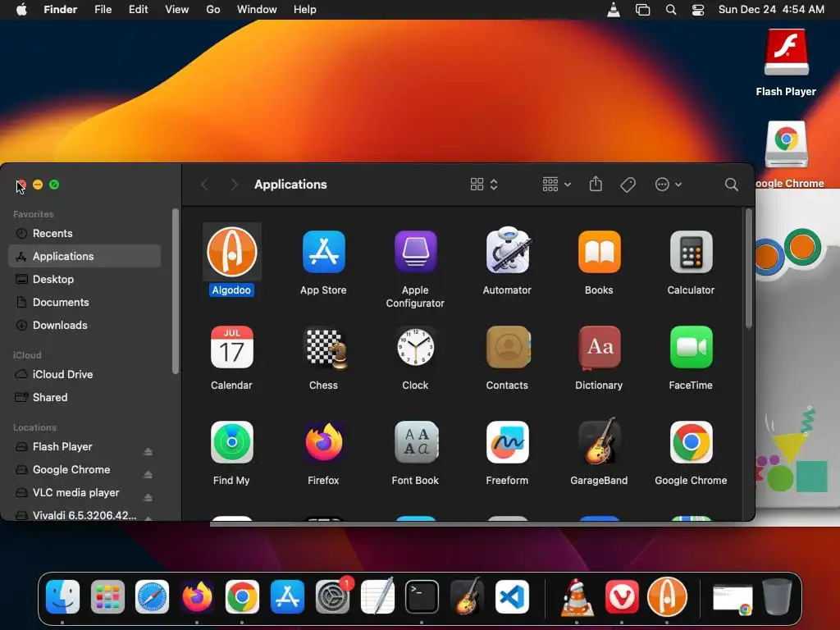Go back with the back arrow
Image resolution: width=840 pixels, height=630 pixels.
pyautogui.click(x=204, y=185)
